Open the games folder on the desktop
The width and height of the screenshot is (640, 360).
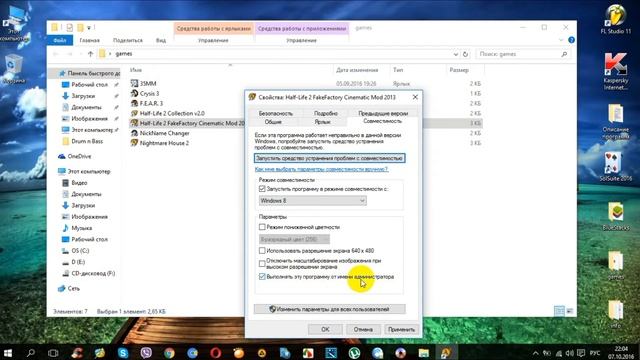pos(616,264)
